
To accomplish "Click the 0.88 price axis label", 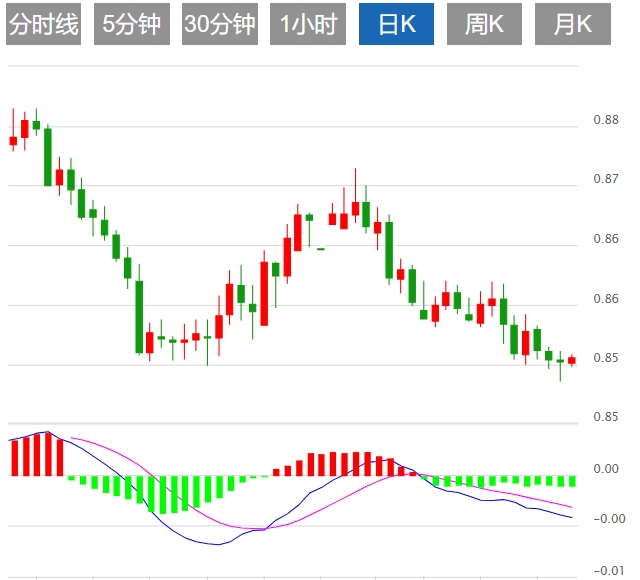I will pyautogui.click(x=606, y=121).
